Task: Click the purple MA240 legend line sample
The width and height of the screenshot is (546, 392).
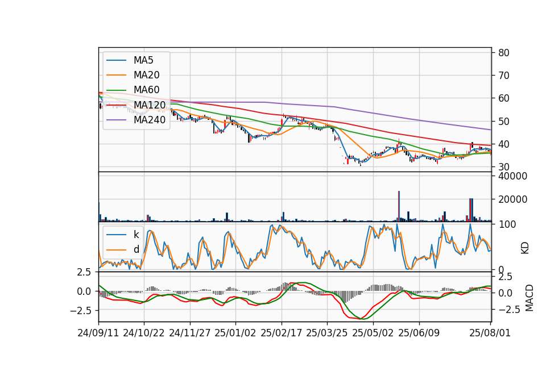Action: [x=116, y=120]
